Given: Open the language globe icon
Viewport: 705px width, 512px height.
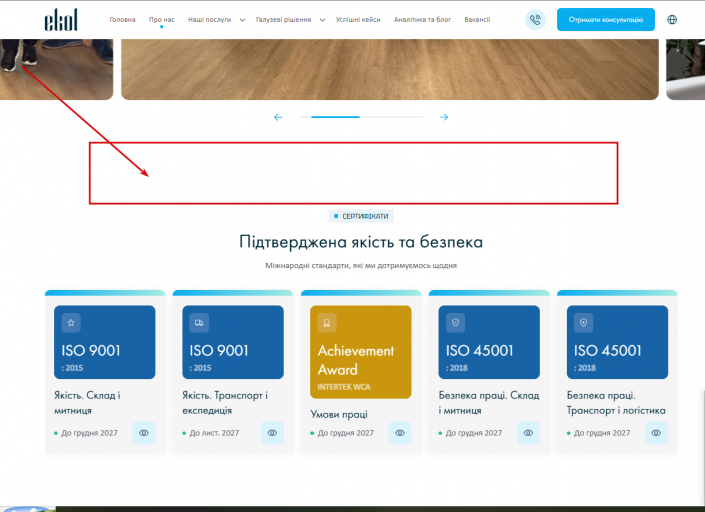Looking at the screenshot, I should 672,20.
